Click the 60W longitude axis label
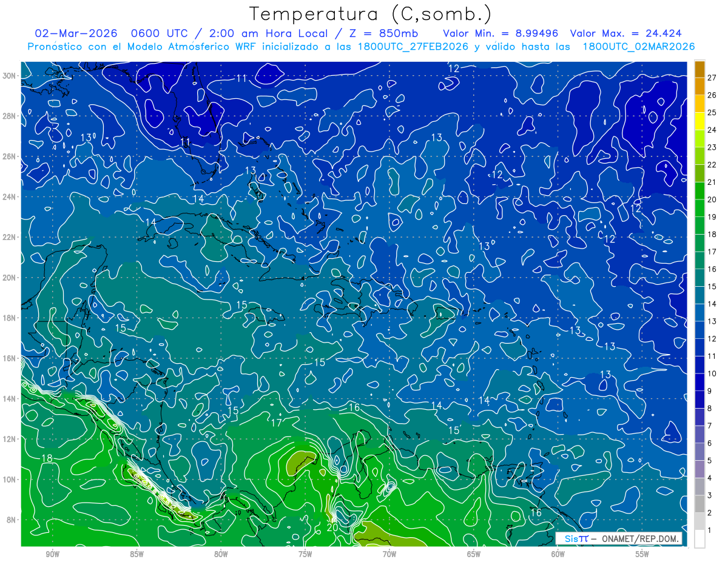Viewport: 728px width, 562px height. (558, 555)
